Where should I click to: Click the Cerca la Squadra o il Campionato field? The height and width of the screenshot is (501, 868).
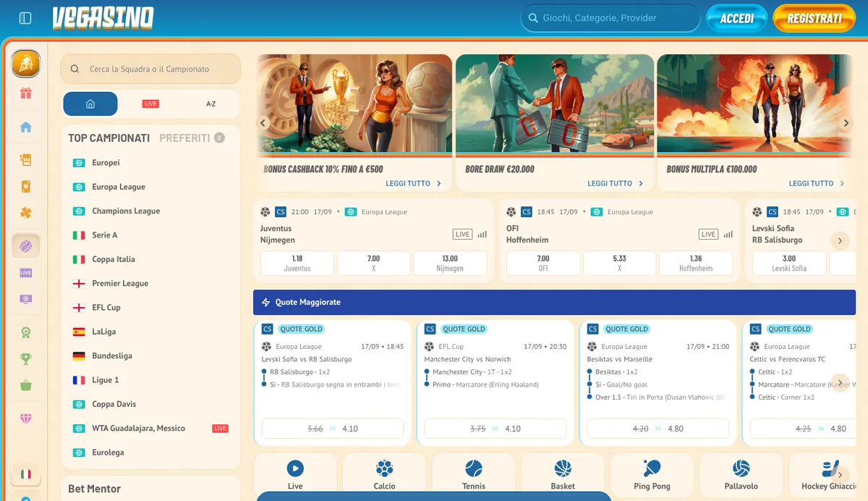coord(150,69)
